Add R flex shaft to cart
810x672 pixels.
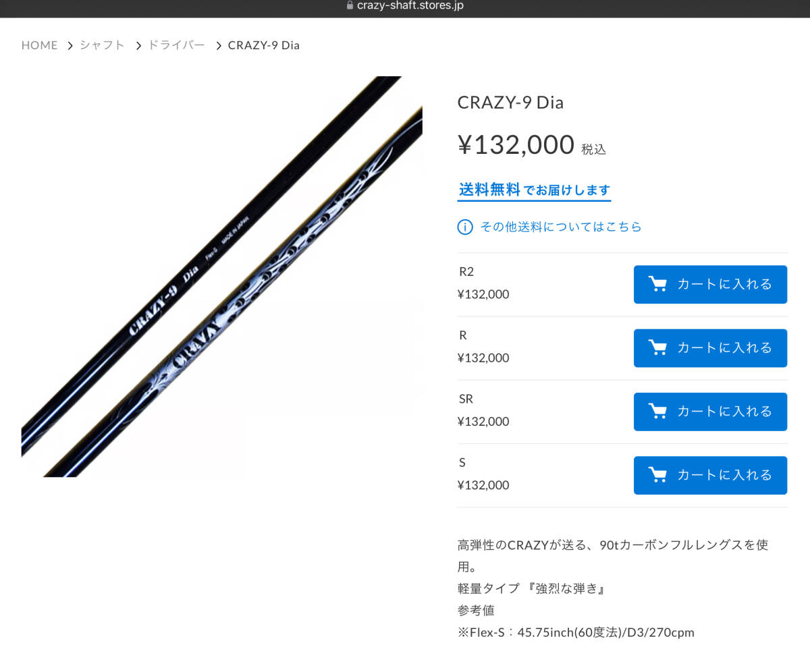710,347
